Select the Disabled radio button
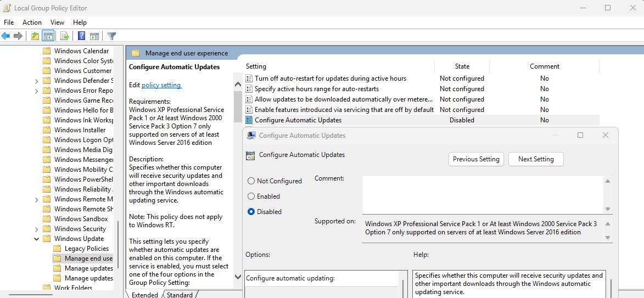 pyautogui.click(x=250, y=212)
